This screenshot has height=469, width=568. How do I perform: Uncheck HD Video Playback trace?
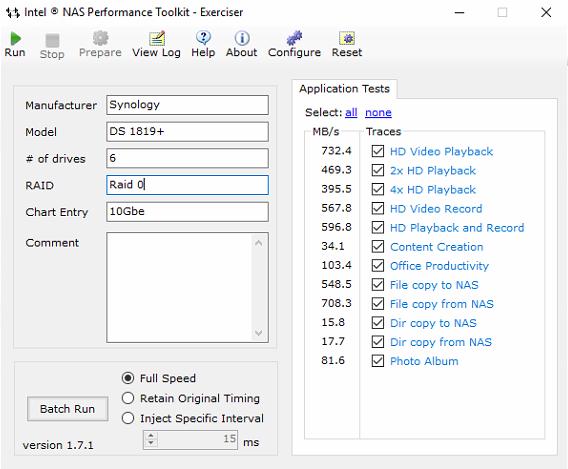point(378,151)
